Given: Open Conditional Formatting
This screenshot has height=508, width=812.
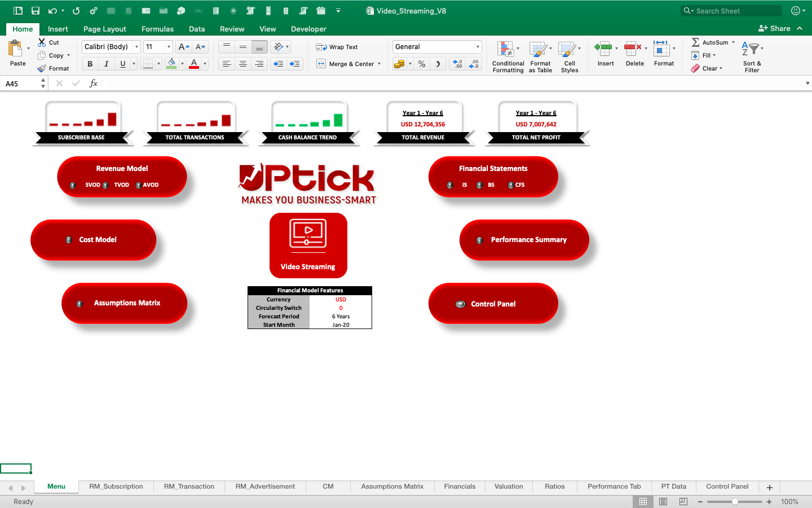Looking at the screenshot, I should pyautogui.click(x=508, y=56).
